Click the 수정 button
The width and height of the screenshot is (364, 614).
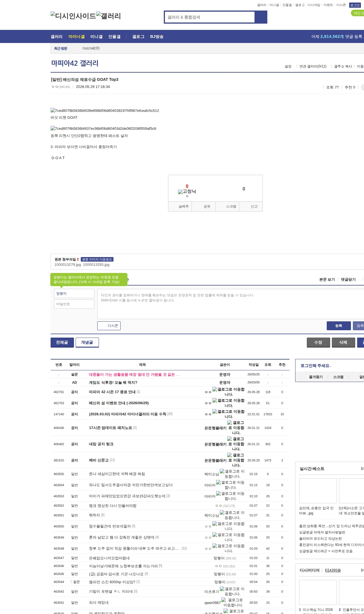point(318,342)
